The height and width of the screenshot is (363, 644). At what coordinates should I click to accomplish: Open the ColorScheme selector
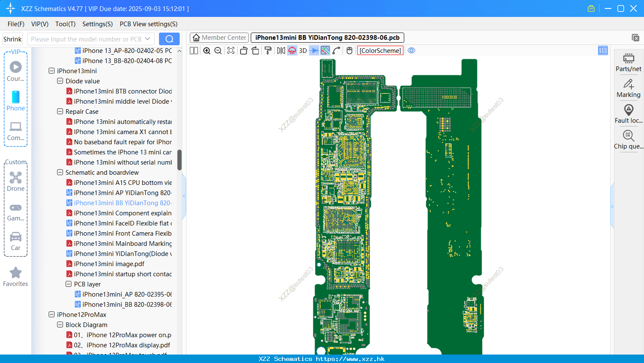380,50
